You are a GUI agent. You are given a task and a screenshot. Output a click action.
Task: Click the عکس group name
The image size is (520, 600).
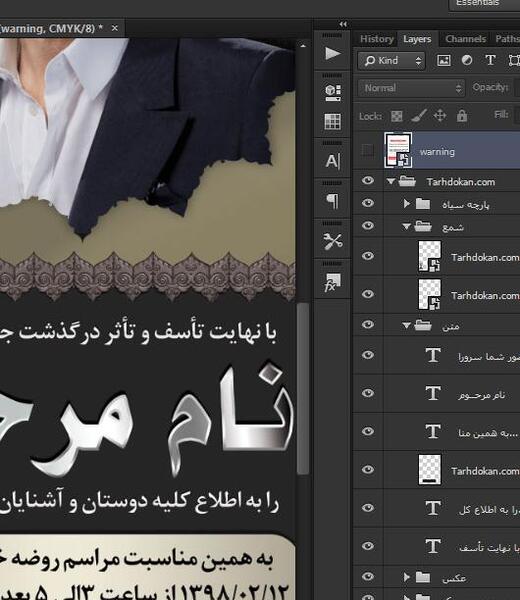[454, 578]
